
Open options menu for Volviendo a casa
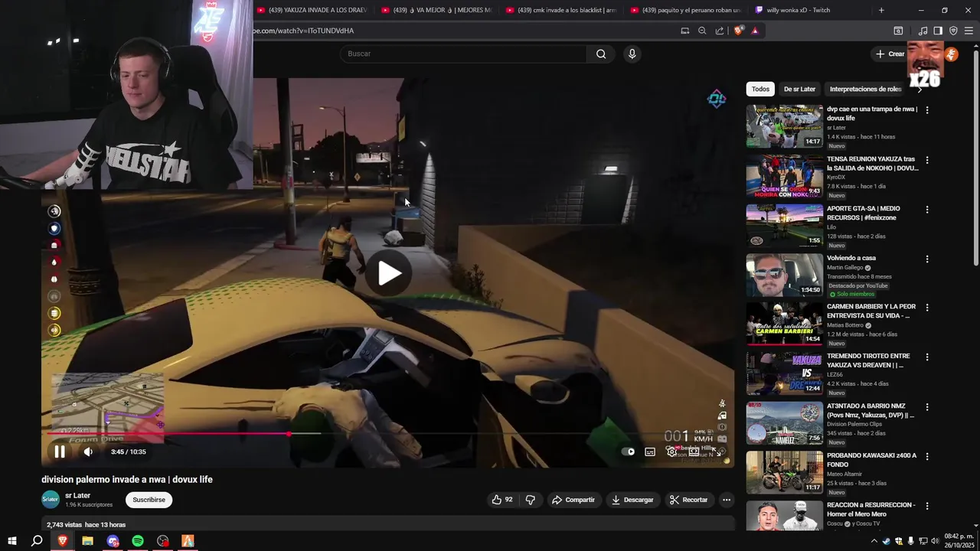pos(927,259)
